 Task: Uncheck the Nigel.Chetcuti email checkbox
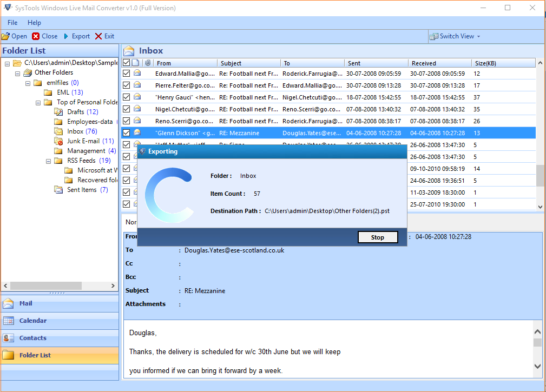[127, 109]
